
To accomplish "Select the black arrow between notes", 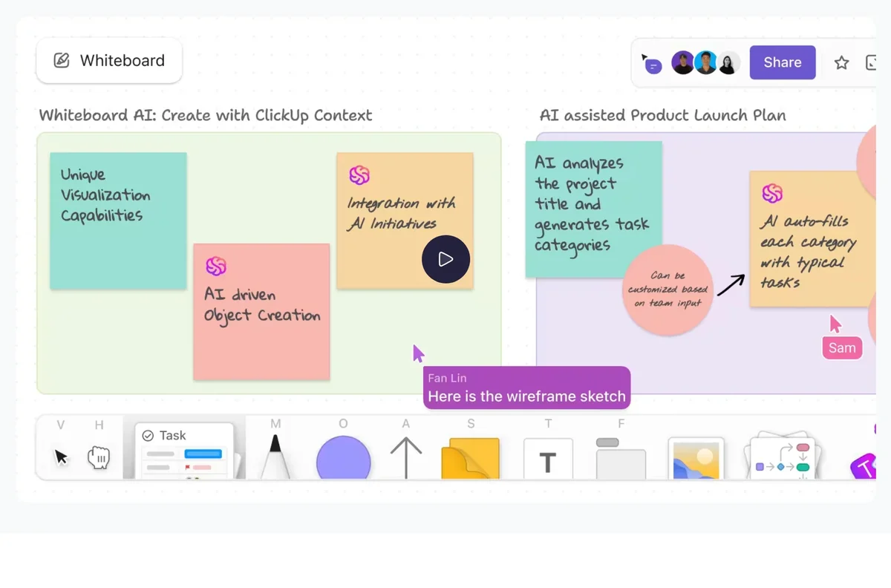I will pos(731,284).
